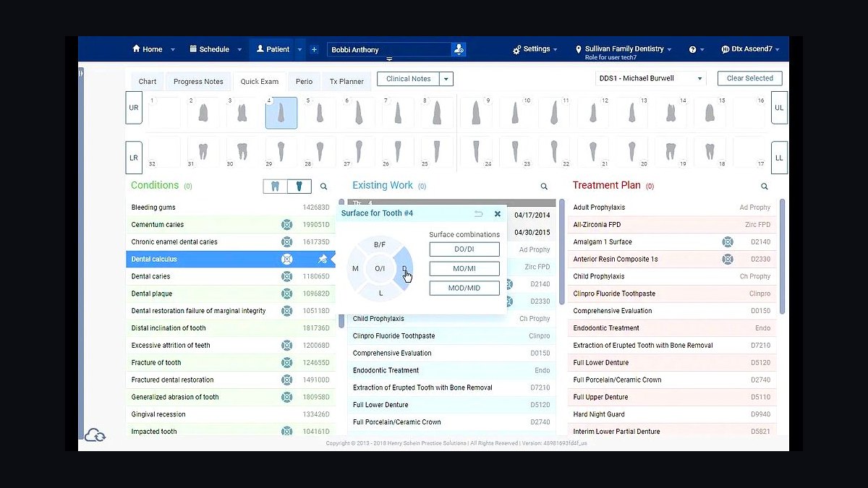The height and width of the screenshot is (488, 868).
Task: Open provider dropdown DDS1 - Michael Burwell
Action: point(651,78)
